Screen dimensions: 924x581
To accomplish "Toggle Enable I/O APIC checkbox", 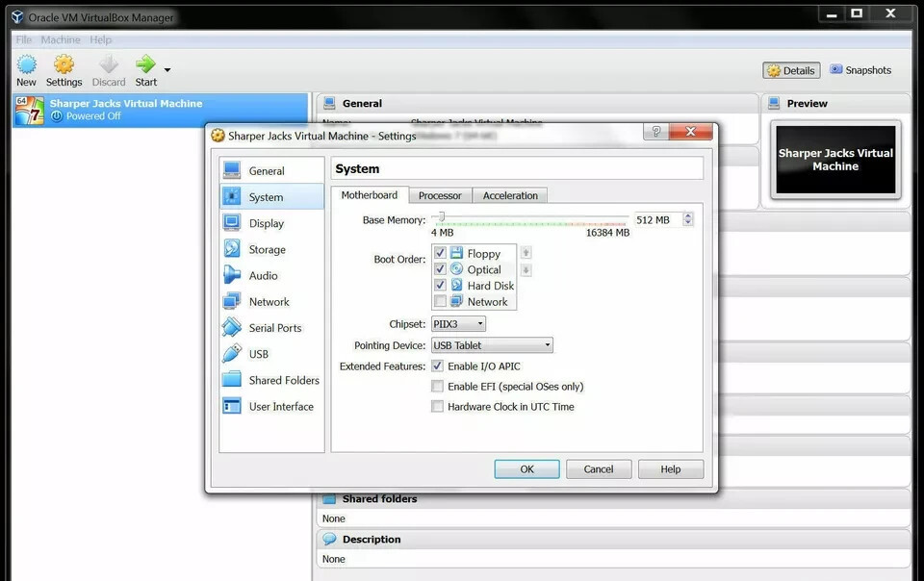I will pos(437,366).
